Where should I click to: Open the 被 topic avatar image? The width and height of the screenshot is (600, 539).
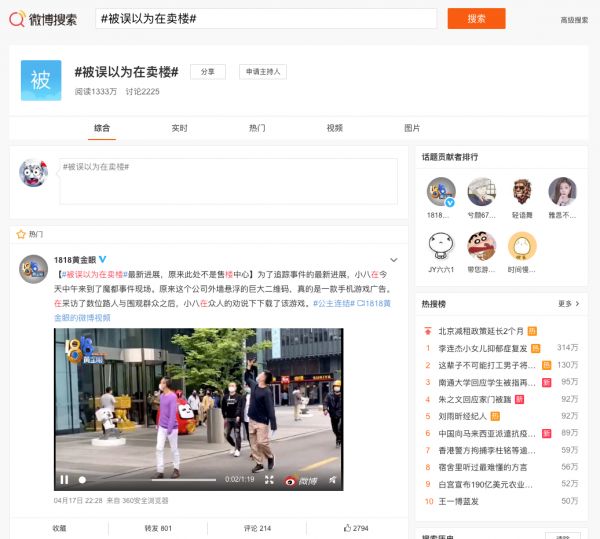tap(40, 80)
